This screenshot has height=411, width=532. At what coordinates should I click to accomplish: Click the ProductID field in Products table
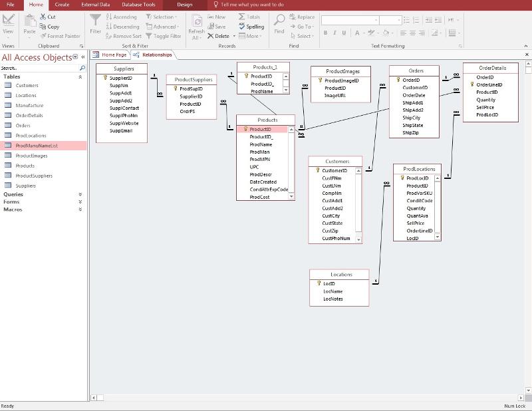tap(261, 130)
